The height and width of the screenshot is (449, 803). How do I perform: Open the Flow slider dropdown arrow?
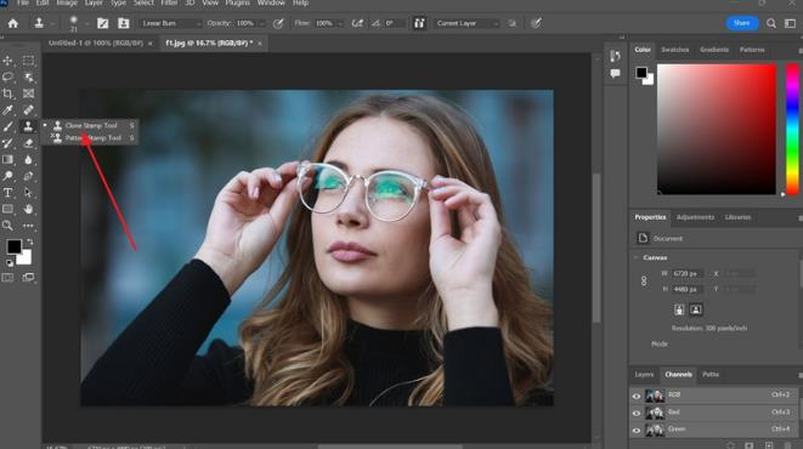click(340, 24)
